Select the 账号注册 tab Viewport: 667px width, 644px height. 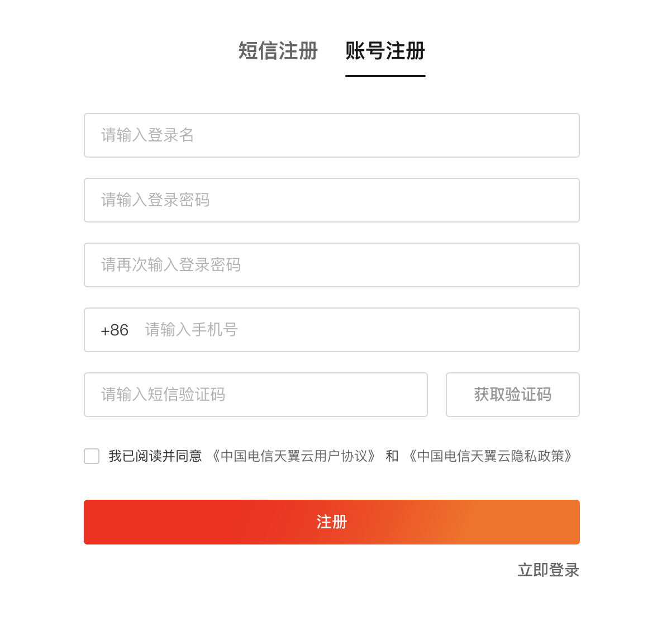385,51
